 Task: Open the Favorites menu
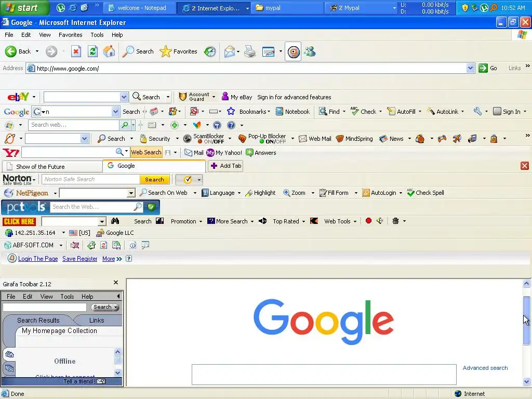[70, 35]
